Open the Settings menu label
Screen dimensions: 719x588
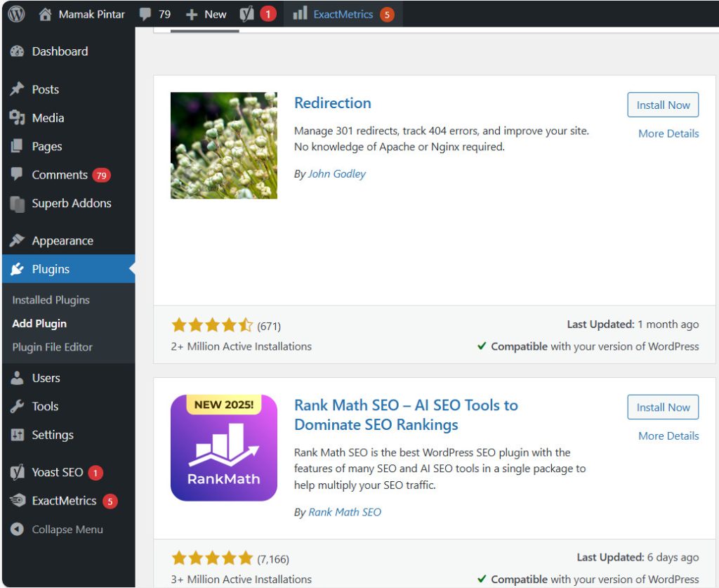(x=52, y=435)
